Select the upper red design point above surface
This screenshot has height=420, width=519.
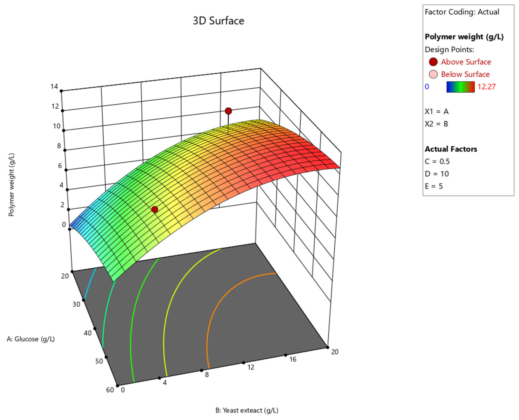228,111
